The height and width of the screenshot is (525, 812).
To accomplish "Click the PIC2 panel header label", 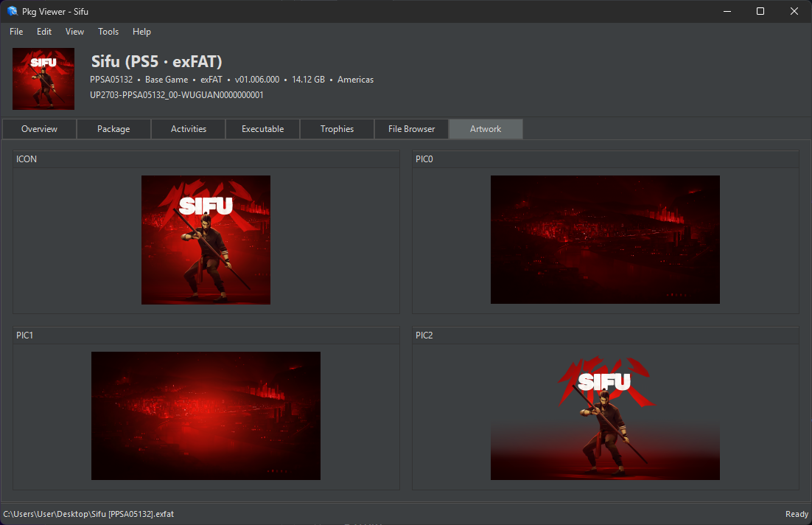I will pos(424,335).
